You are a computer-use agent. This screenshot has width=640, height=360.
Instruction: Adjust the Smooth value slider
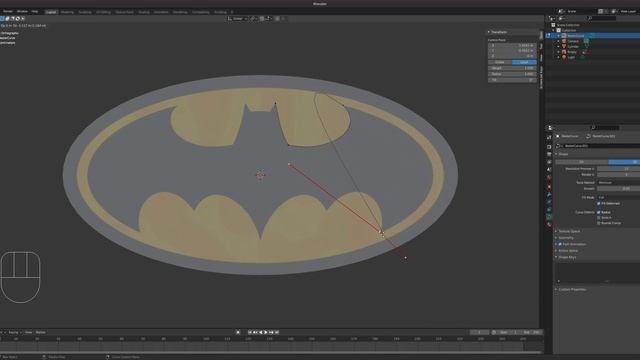point(618,189)
